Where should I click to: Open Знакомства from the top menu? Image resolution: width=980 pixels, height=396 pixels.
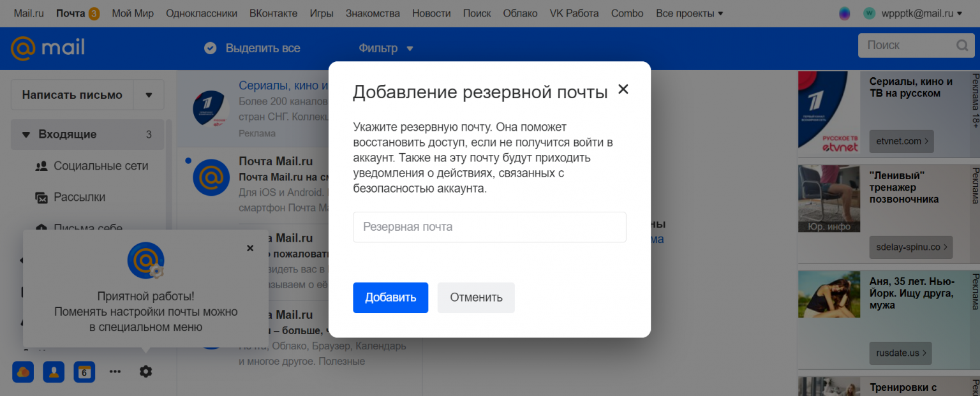pyautogui.click(x=373, y=13)
